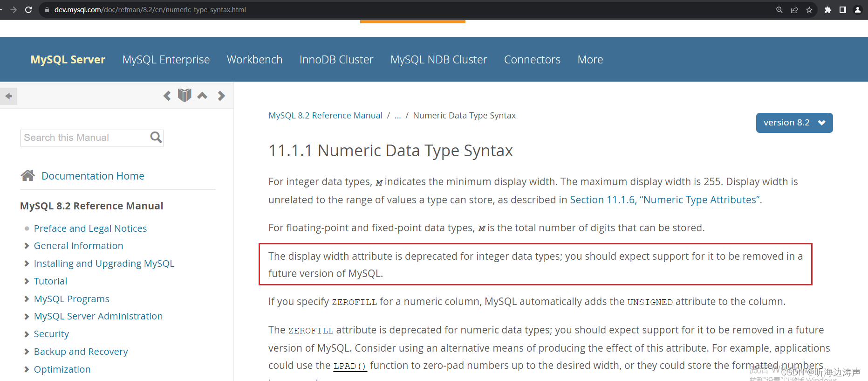Viewport: 868px width, 381px height.
Task: Open browser extensions puzzle icon
Action: point(828,9)
